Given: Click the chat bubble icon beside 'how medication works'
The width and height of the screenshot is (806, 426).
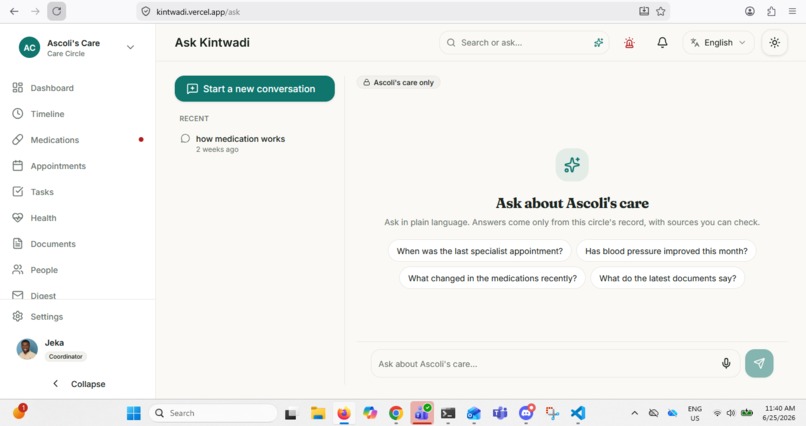Looking at the screenshot, I should (x=185, y=139).
